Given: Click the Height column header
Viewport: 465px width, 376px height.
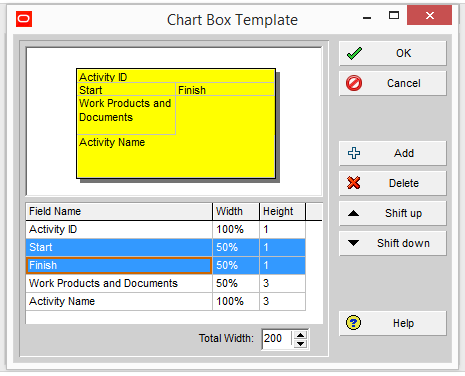Looking at the screenshot, I should (282, 211).
